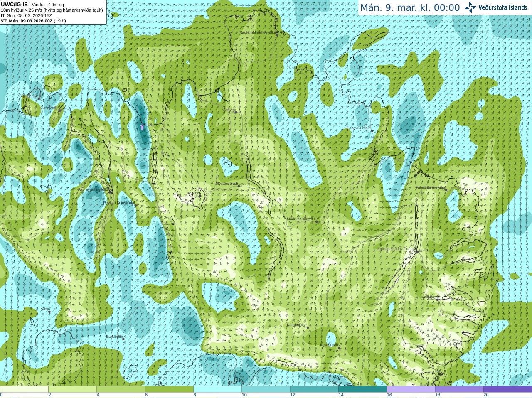532x398 pixels.
Task: Click the Möðrudalsöræfi II station label
Action: point(301,219)
